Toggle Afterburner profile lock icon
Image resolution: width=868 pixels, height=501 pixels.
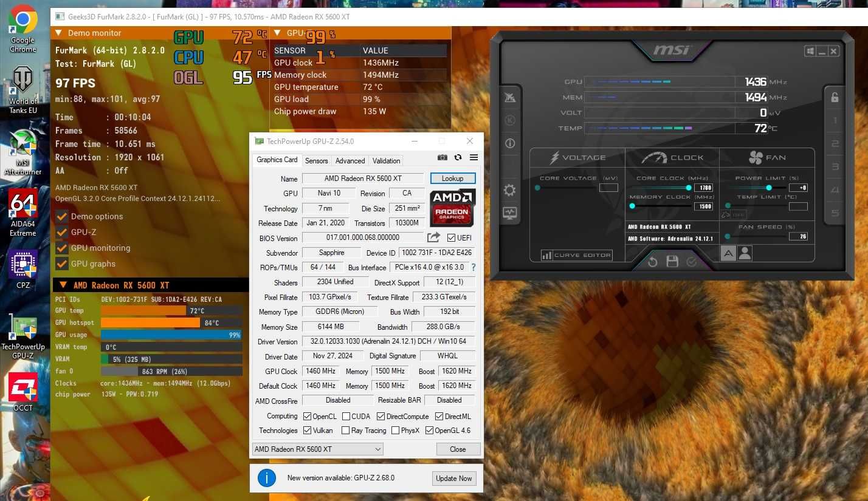[835, 97]
